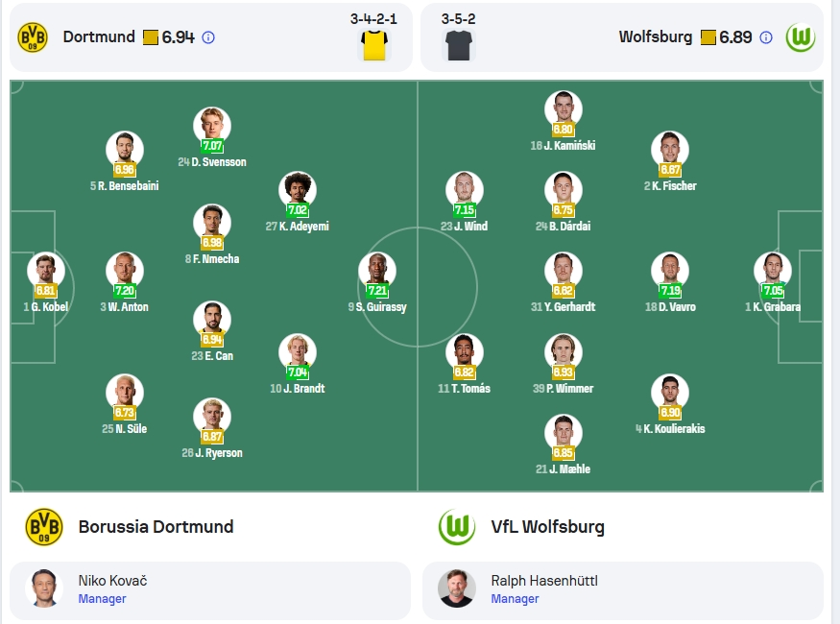Image resolution: width=840 pixels, height=624 pixels.
Task: Click Wolfsburg's dark jersey icon
Action: [459, 45]
